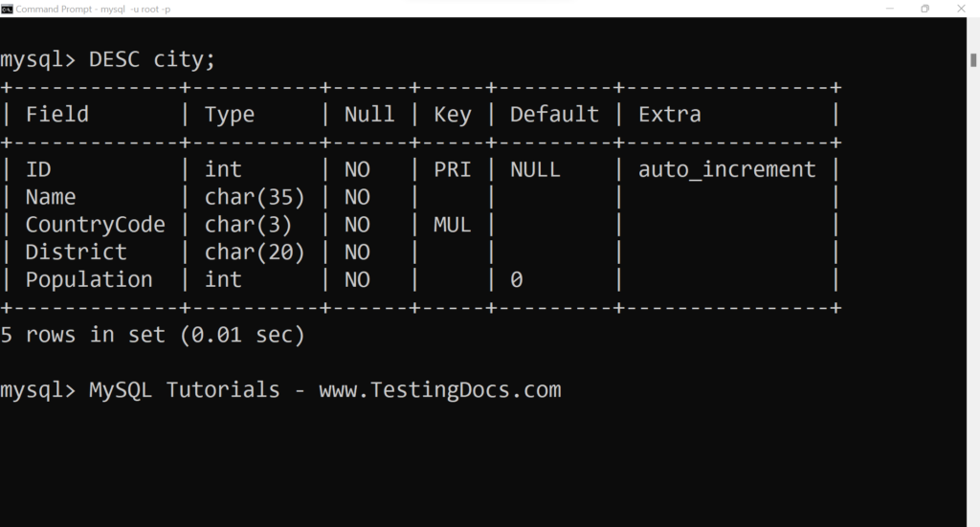
Task: Close the Command Prompt window
Action: click(966, 9)
